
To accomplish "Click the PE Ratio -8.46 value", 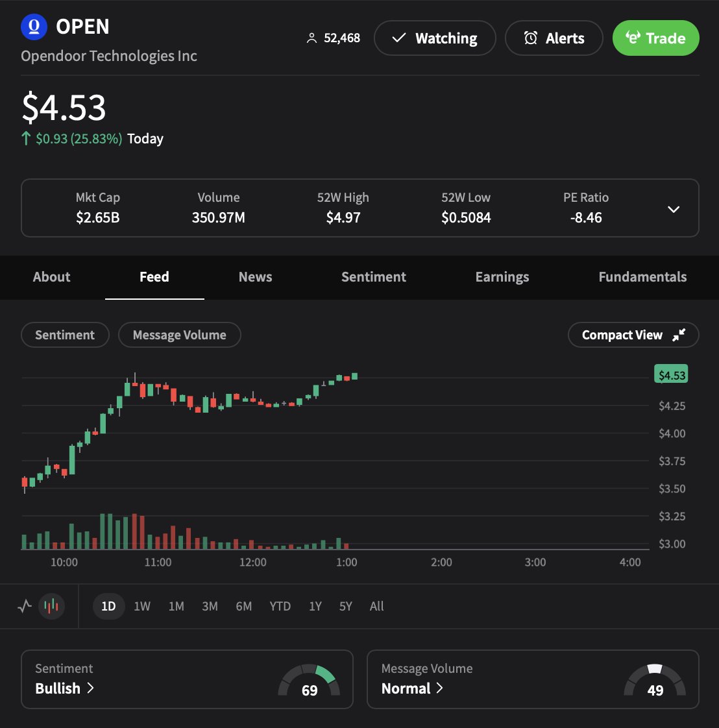I will [x=586, y=217].
